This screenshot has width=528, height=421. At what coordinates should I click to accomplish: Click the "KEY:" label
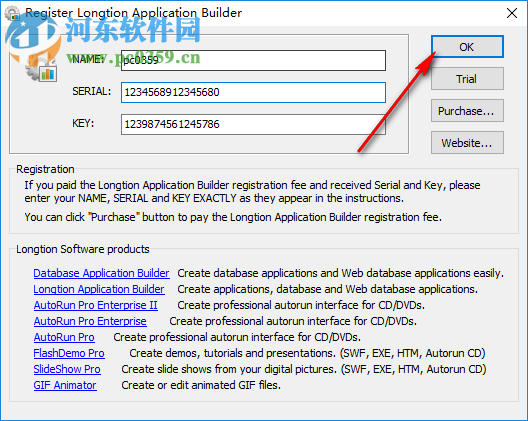click(83, 123)
